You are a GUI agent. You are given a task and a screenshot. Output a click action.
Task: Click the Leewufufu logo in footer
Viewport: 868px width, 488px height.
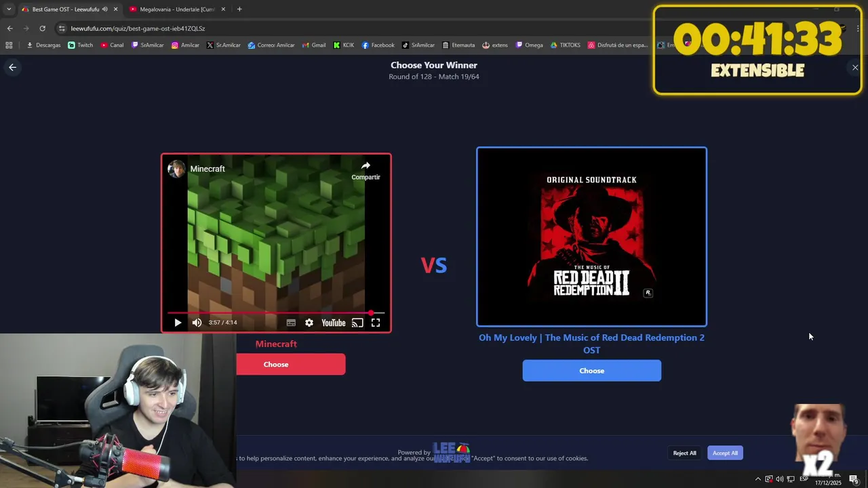click(x=452, y=452)
